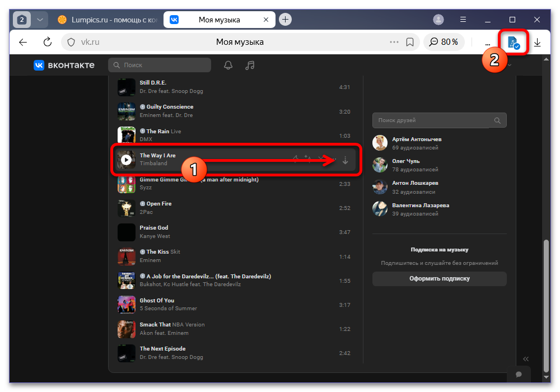Open 2Pac artist link

146,212
